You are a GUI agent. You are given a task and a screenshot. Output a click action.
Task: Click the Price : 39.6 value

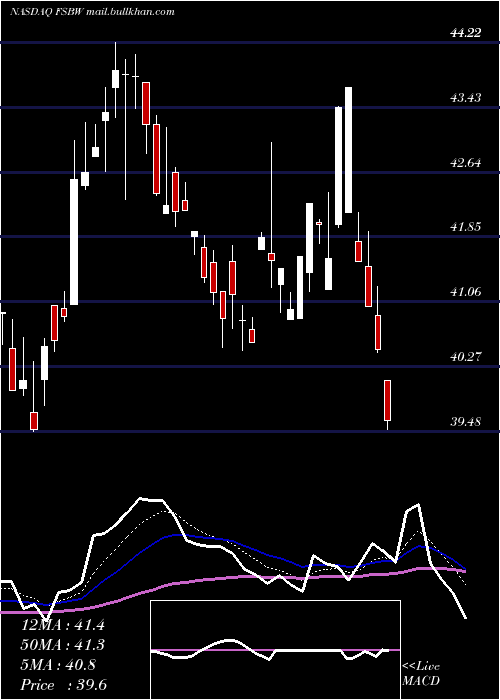coord(64,685)
